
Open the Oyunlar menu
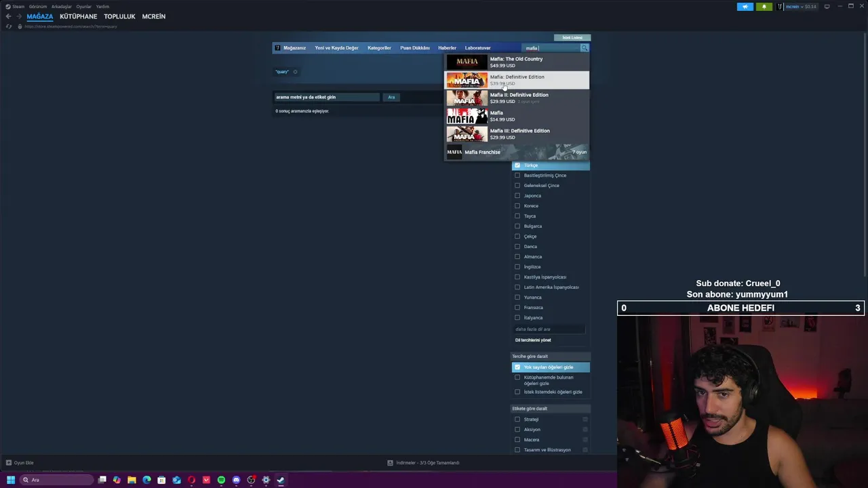pos(84,7)
